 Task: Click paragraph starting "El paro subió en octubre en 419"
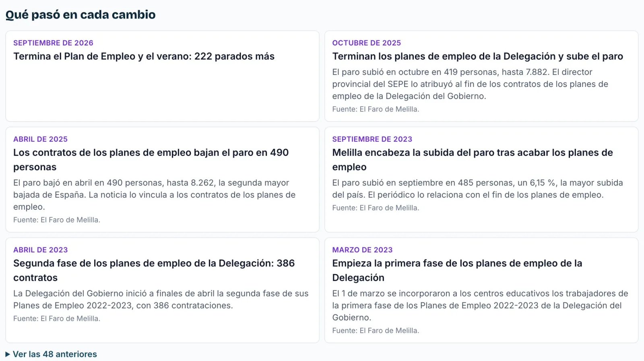point(470,84)
